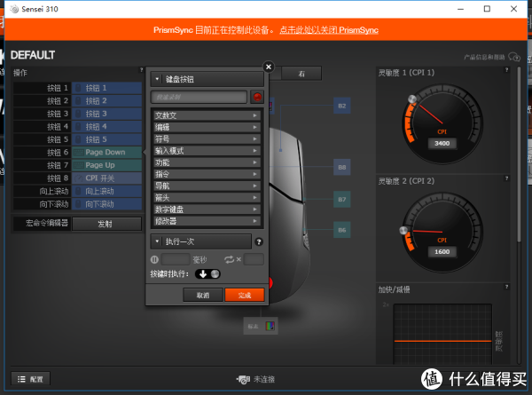Edit 按钮 4 action assignment
Viewport: 532px width, 395px height.
(x=107, y=127)
